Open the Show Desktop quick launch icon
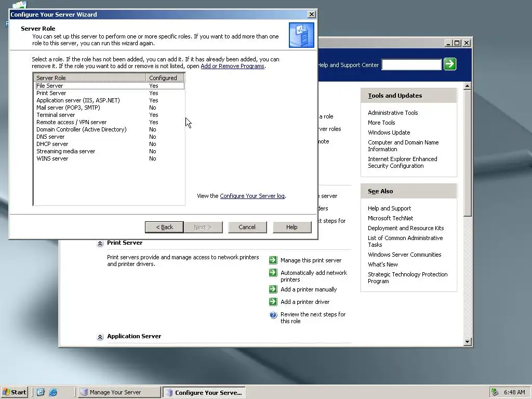The height and width of the screenshot is (399, 532). click(x=41, y=392)
